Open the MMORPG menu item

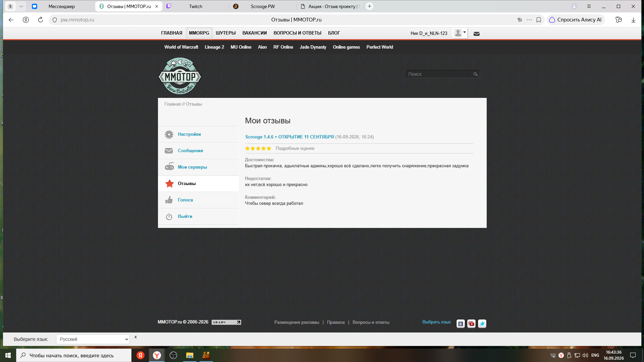point(199,33)
